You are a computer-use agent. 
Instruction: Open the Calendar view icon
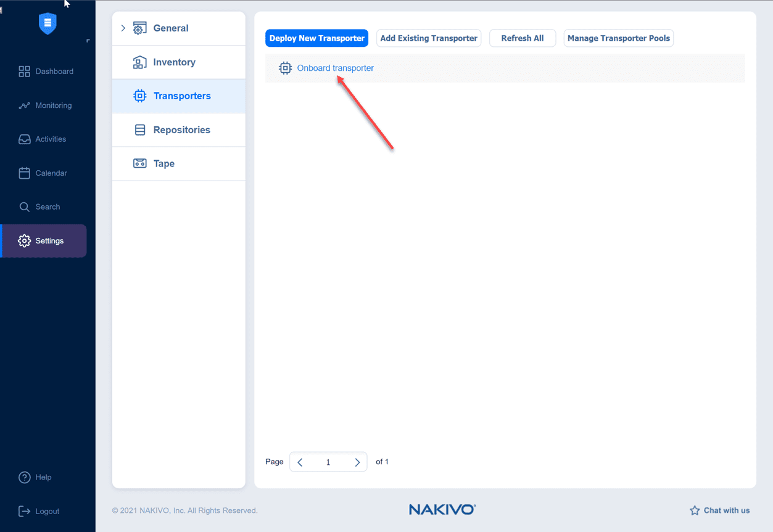tap(25, 173)
